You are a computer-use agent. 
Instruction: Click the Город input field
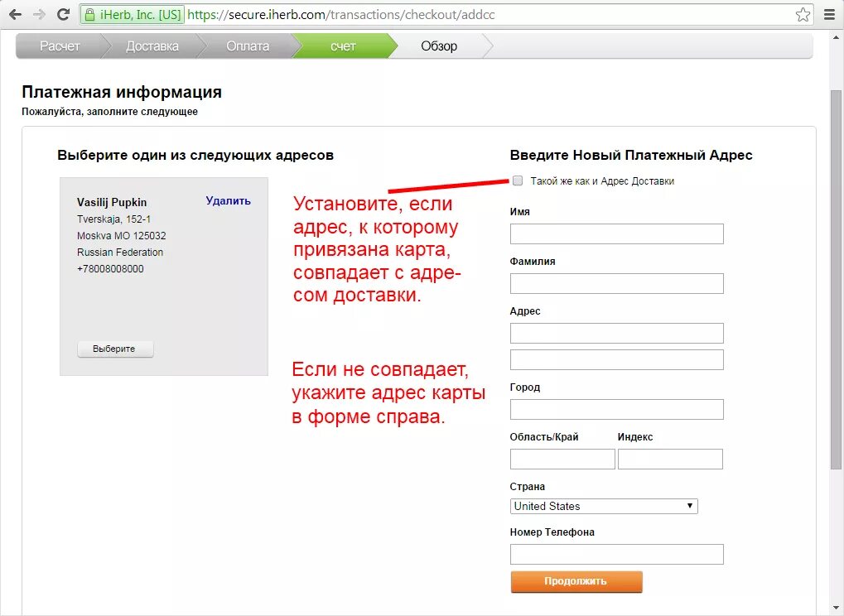pos(617,409)
